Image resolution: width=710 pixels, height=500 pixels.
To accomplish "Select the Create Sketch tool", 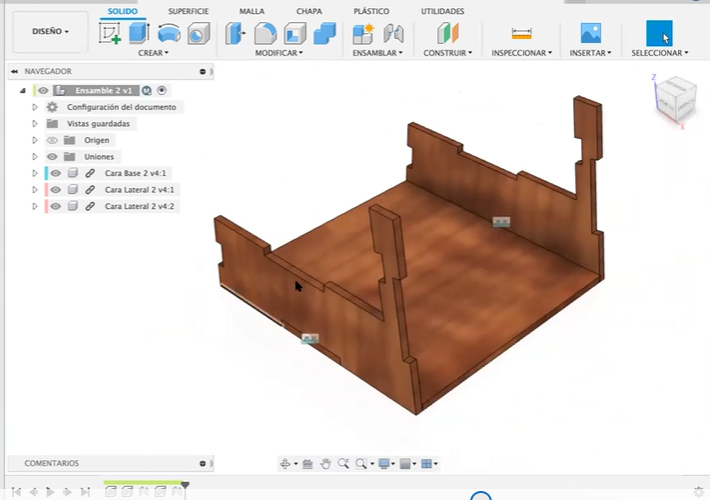I will pyautogui.click(x=110, y=33).
